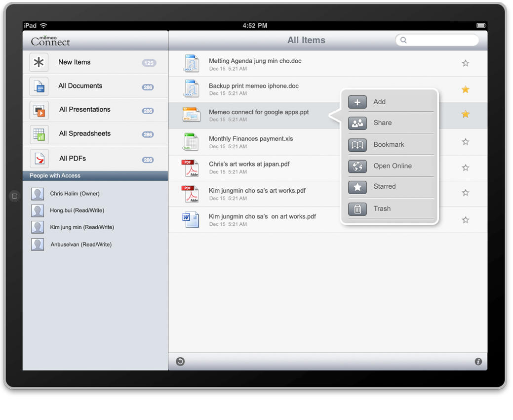Show All Spreadsheets category
This screenshot has width=513, height=420.
click(x=84, y=134)
